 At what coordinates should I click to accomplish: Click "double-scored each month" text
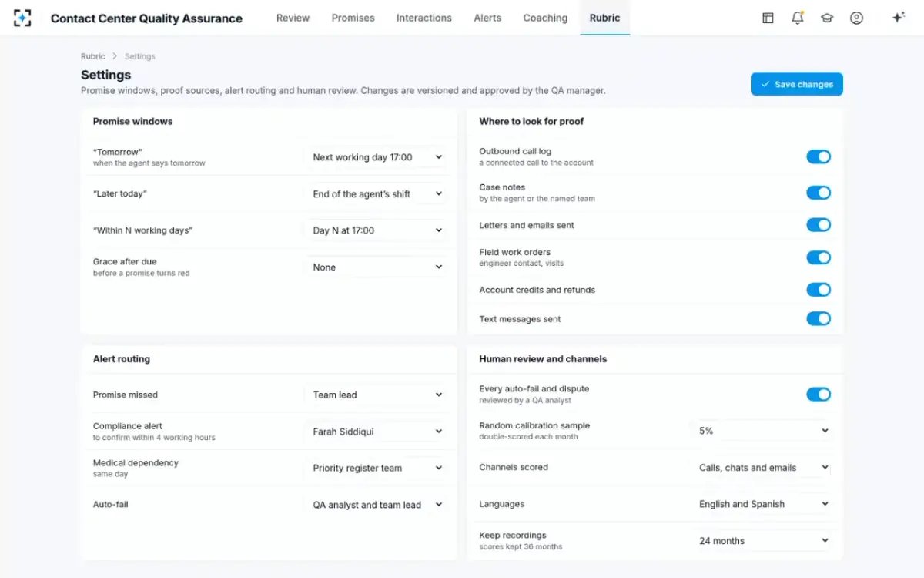click(x=528, y=436)
